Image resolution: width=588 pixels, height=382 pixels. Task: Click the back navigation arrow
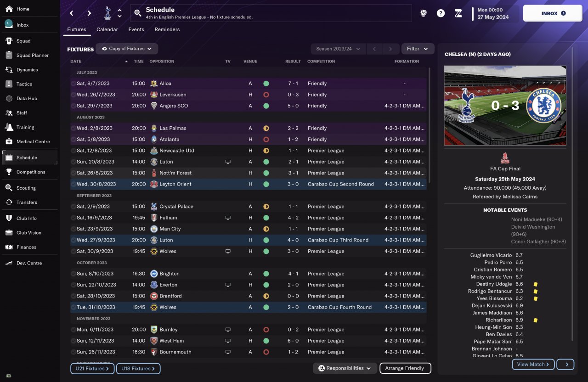point(72,13)
